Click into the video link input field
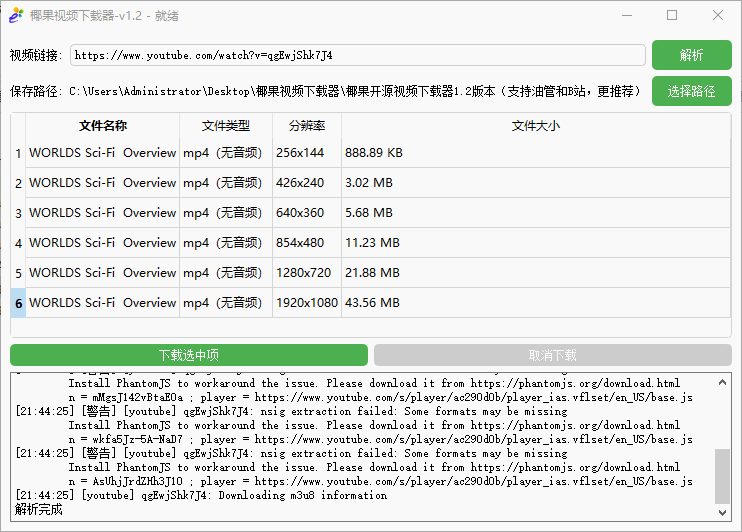This screenshot has height=532, width=742. 358,55
